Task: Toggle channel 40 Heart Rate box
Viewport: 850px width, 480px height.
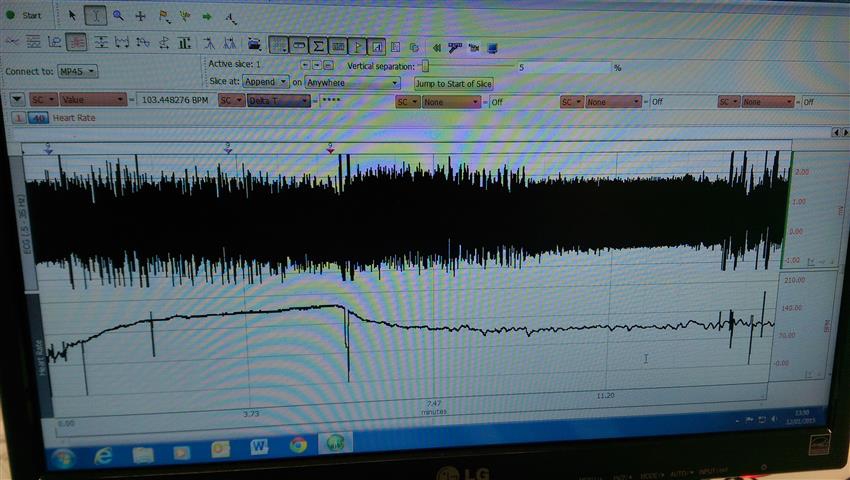Action: pyautogui.click(x=38, y=118)
